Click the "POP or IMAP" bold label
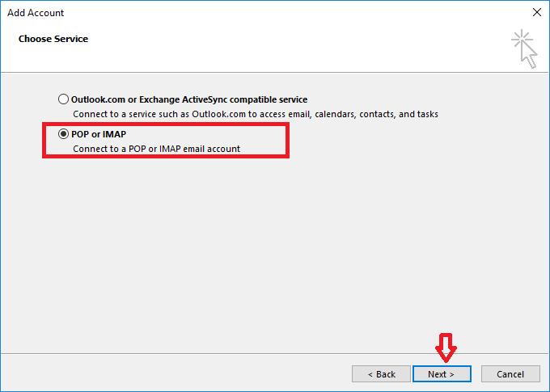The height and width of the screenshot is (392, 550). (99, 133)
